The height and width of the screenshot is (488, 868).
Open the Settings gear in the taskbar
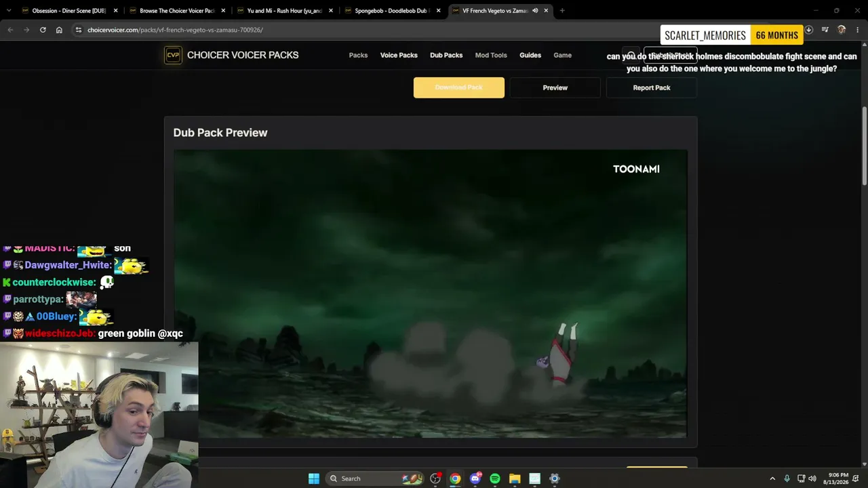555,479
